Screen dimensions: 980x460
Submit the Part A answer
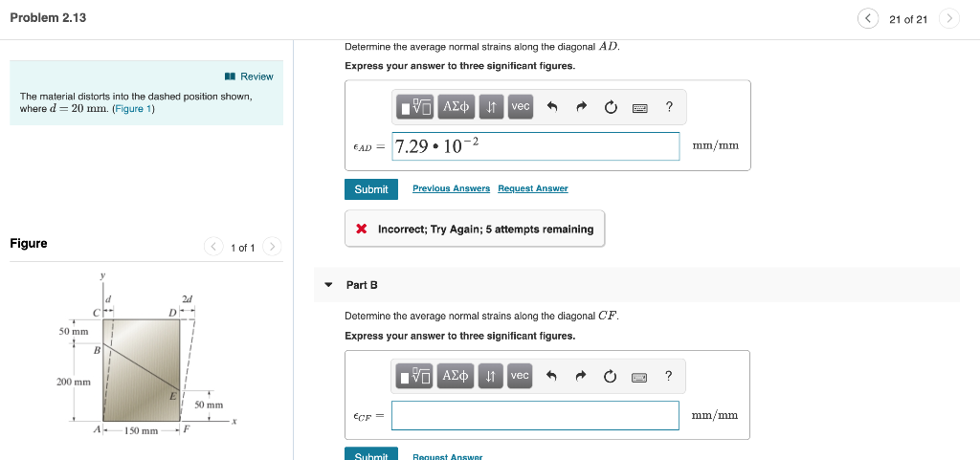[371, 189]
